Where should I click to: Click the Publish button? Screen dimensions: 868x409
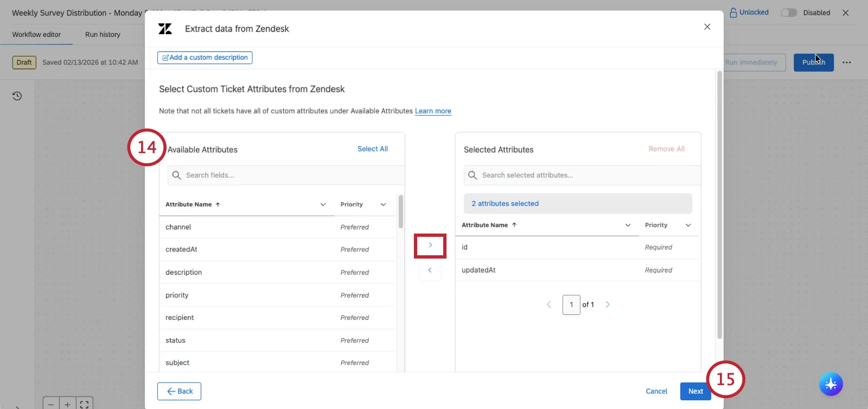(x=814, y=62)
